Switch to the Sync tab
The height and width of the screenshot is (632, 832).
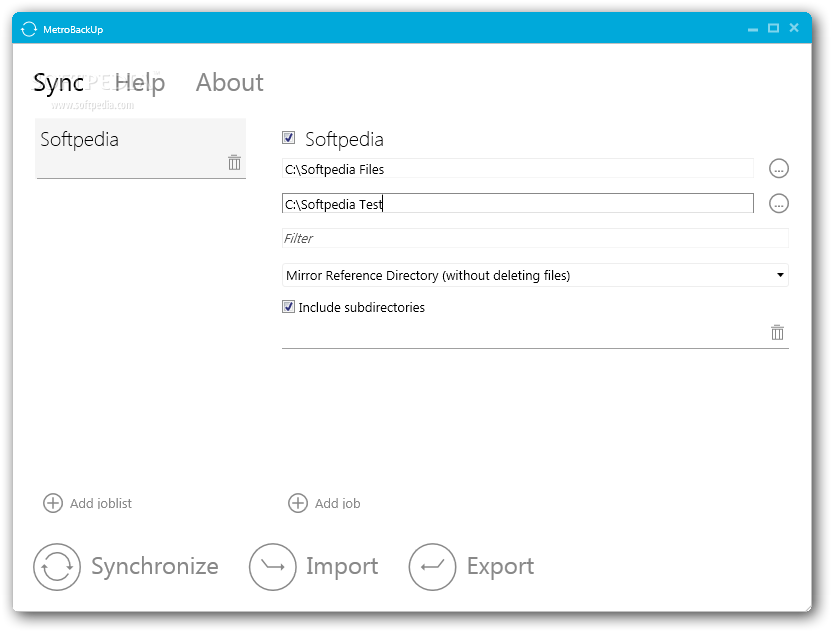click(58, 82)
